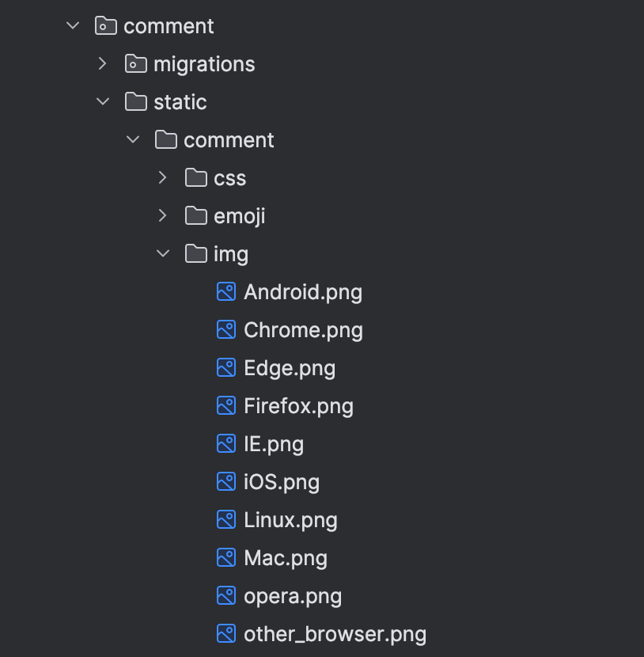Expand the css folder arrow
This screenshot has width=644, height=657.
coord(163,177)
